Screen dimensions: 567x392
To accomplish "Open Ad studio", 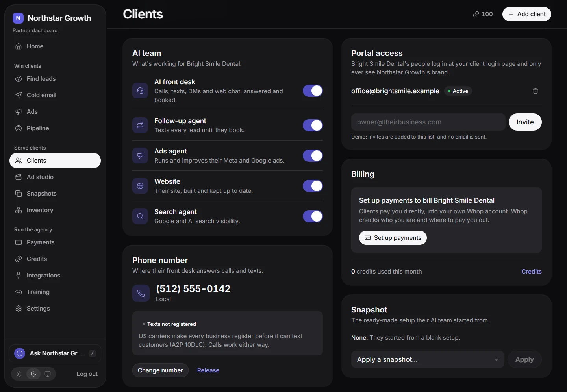I will point(55,177).
